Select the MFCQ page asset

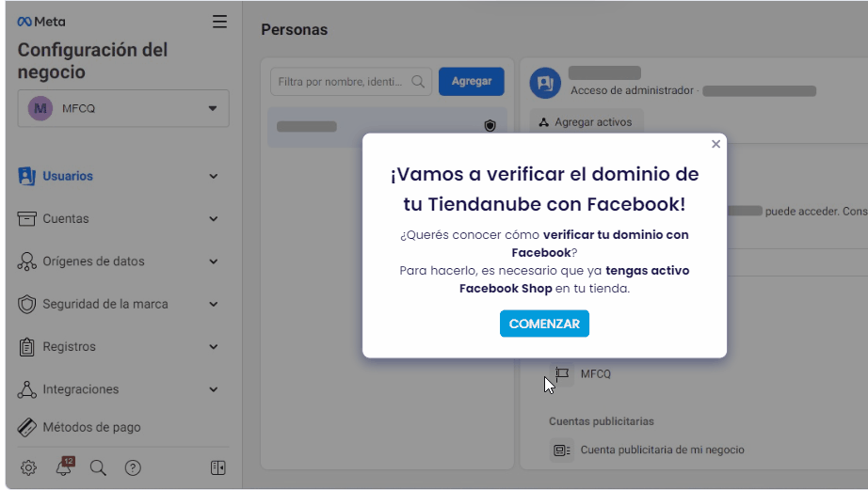pos(596,374)
